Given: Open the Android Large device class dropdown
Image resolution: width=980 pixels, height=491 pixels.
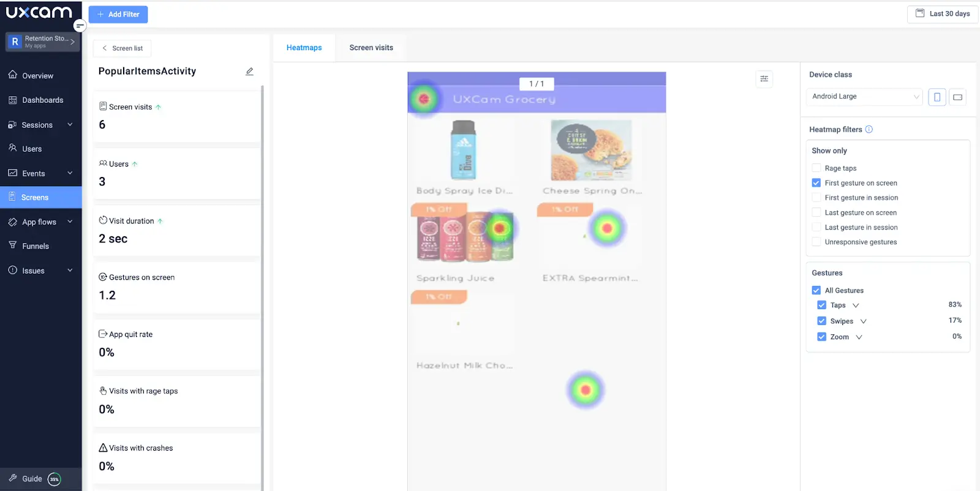Looking at the screenshot, I should (865, 97).
